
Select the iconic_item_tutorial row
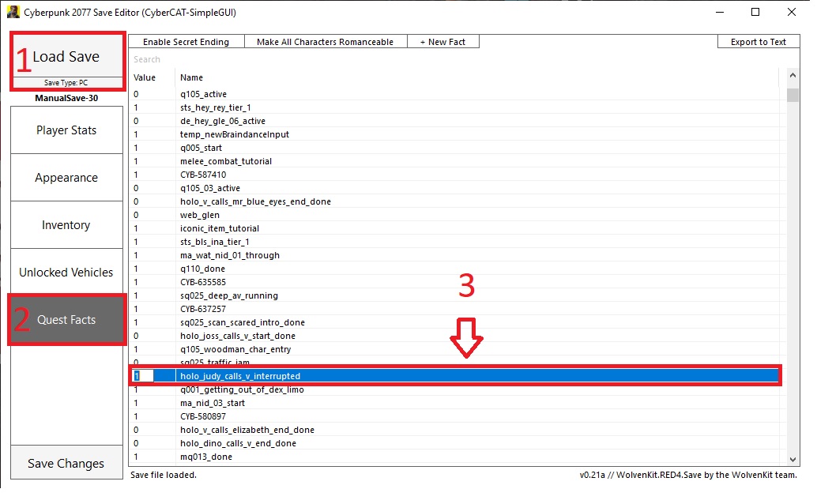pyautogui.click(x=454, y=228)
